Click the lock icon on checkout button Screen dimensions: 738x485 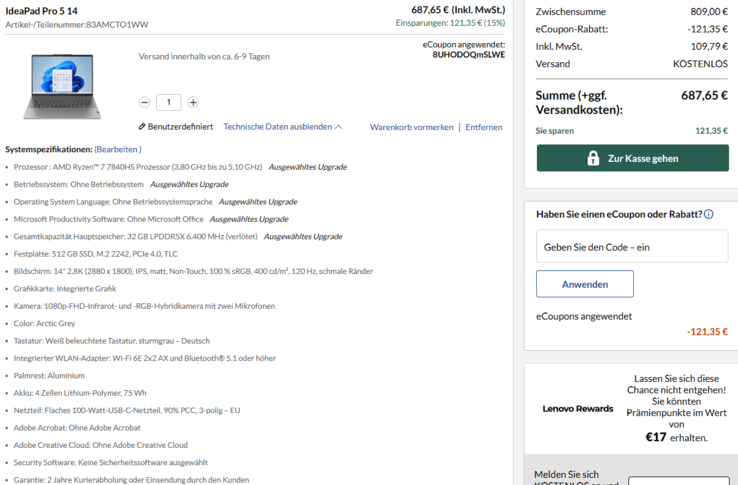593,158
